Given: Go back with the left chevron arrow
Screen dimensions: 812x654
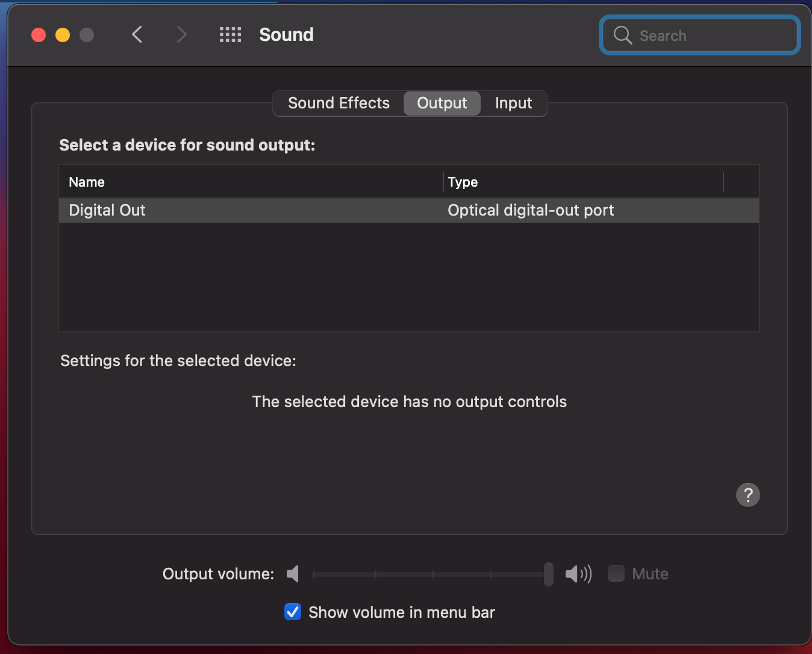Looking at the screenshot, I should 137,34.
